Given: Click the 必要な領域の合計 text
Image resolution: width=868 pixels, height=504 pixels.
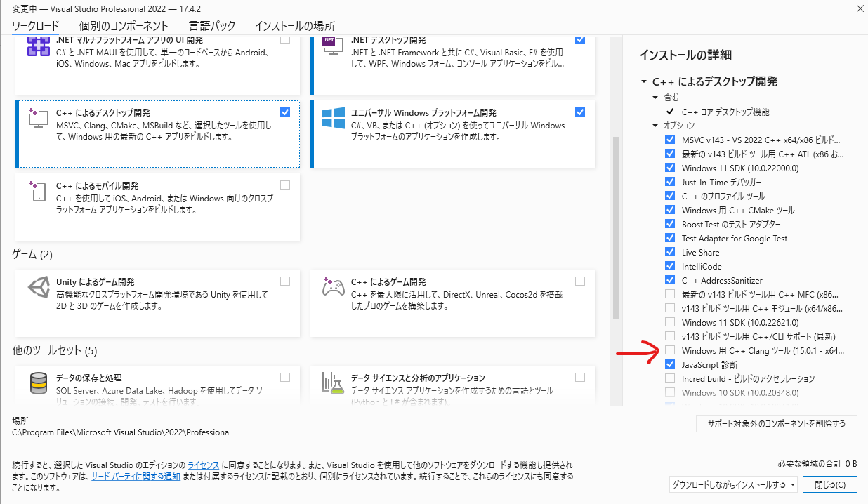Looking at the screenshot, I should 818,464.
